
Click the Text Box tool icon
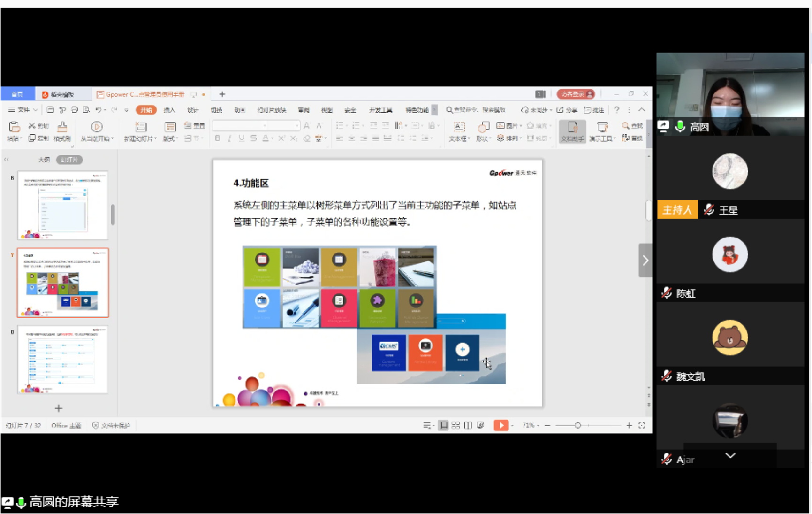tap(459, 127)
